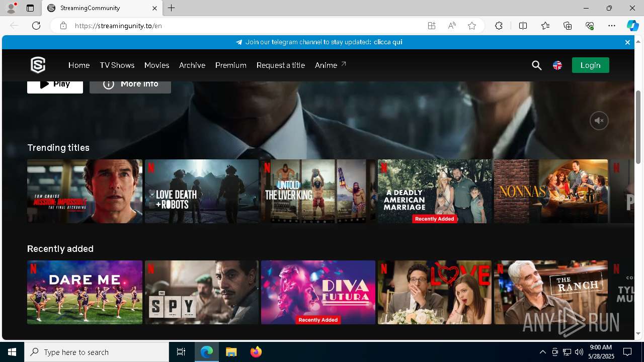Open the Copilot sidebar
Viewport: 644px width, 362px height.
[632, 26]
